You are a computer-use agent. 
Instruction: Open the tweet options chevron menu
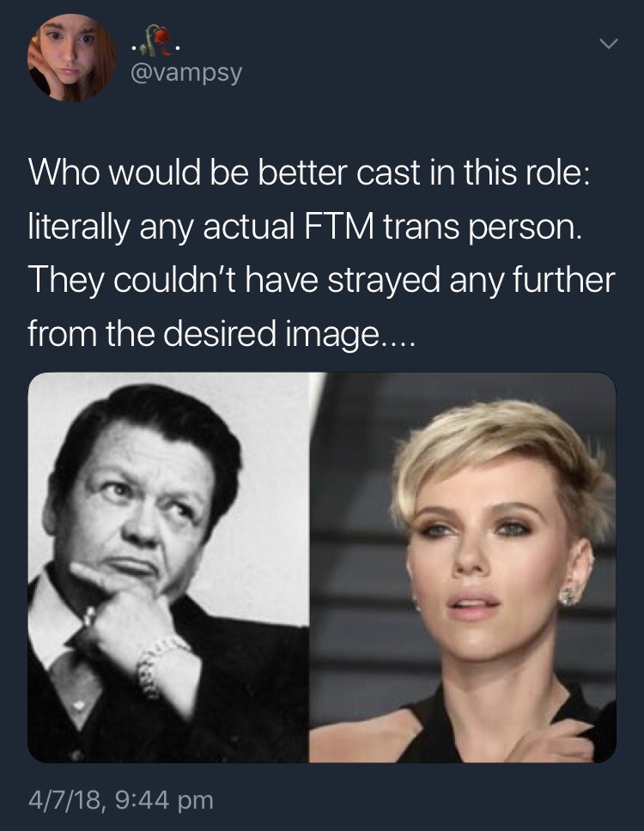(x=609, y=44)
